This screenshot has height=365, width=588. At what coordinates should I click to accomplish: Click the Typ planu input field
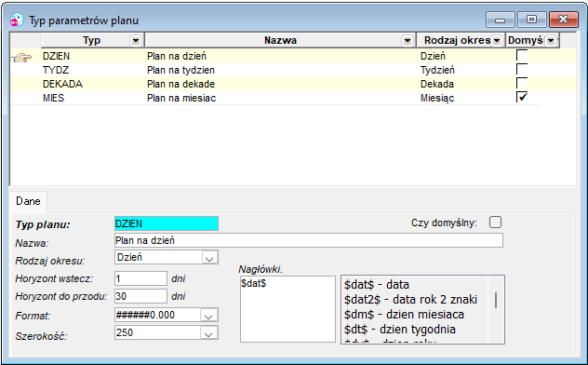(x=167, y=223)
